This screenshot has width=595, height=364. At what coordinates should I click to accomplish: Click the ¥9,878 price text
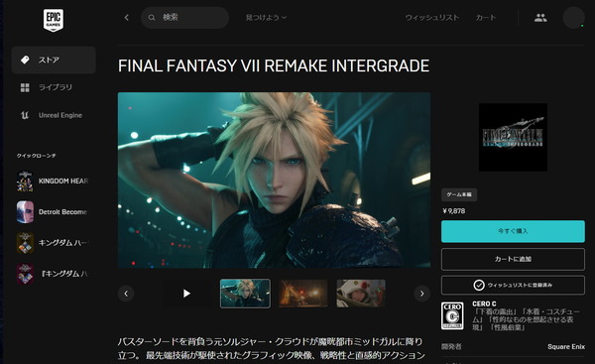(x=454, y=211)
